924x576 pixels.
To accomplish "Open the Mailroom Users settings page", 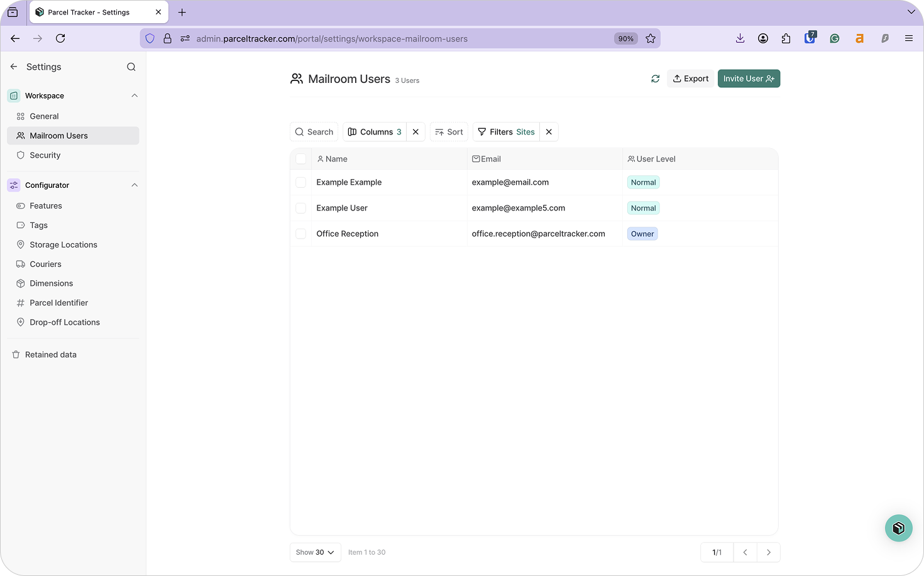I will point(59,136).
